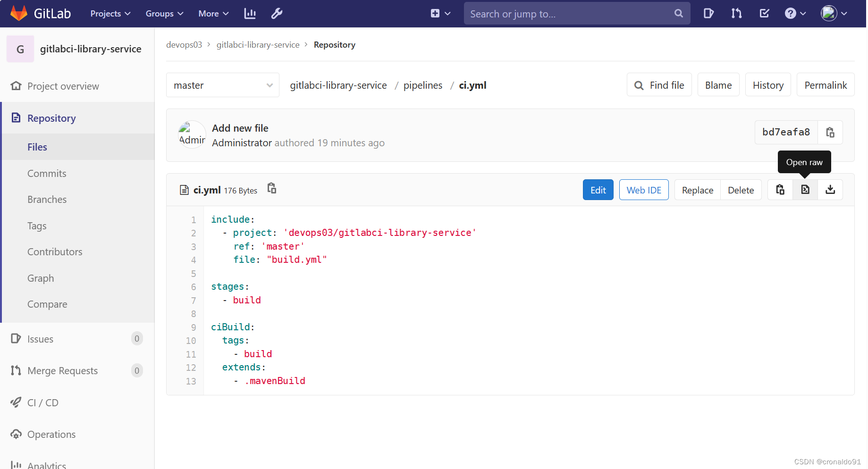Viewport: 868px width, 469px height.
Task: Click the project avatar letter G
Action: pos(20,49)
